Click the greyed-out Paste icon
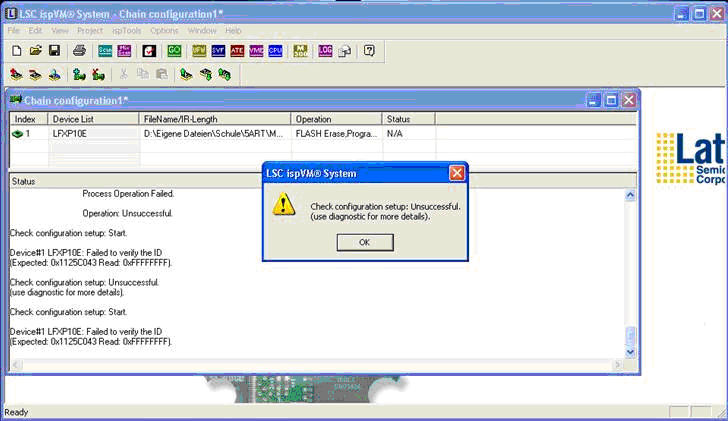 pyautogui.click(x=162, y=74)
